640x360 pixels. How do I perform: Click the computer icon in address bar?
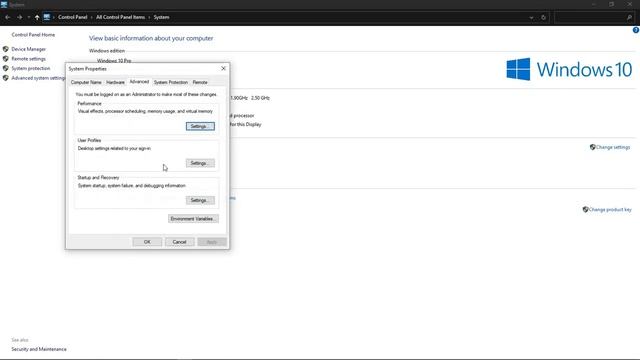[x=47, y=17]
